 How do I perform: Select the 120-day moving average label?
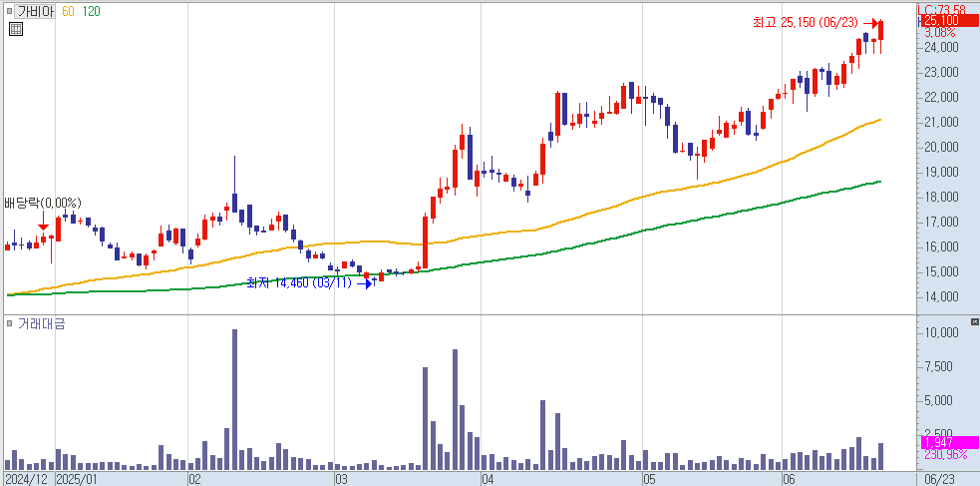coord(91,11)
